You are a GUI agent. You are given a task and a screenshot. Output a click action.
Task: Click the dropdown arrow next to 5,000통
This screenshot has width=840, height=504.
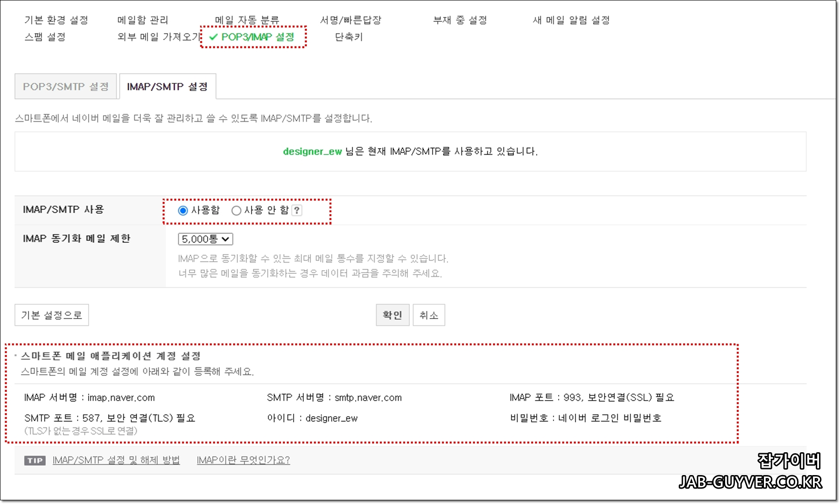click(x=225, y=239)
